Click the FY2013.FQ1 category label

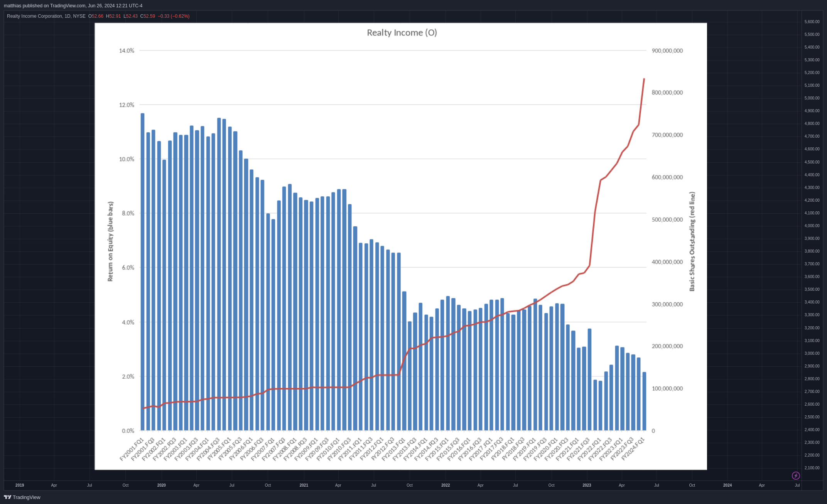394,449
